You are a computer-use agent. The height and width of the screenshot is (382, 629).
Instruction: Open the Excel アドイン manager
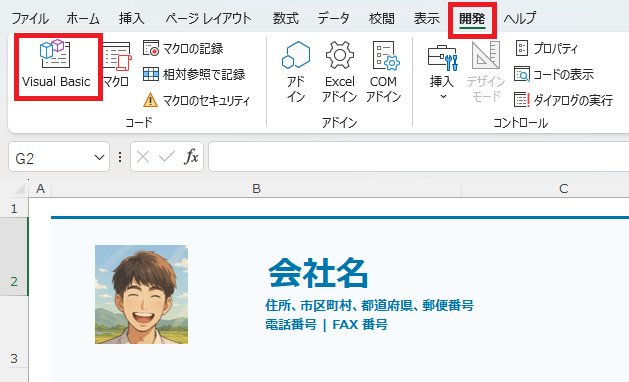pyautogui.click(x=339, y=71)
